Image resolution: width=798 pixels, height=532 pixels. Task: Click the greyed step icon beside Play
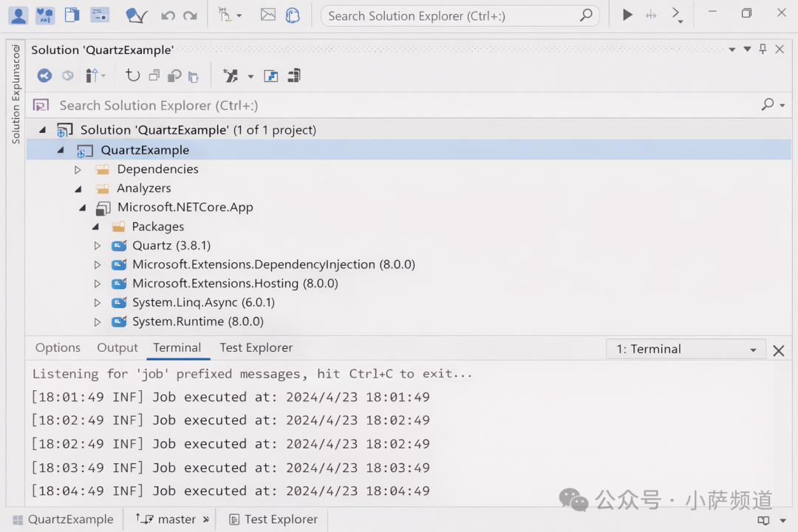pyautogui.click(x=651, y=16)
